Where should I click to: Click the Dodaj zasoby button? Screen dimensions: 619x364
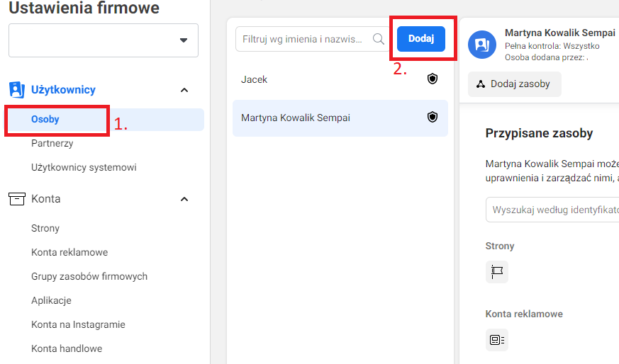click(x=514, y=84)
